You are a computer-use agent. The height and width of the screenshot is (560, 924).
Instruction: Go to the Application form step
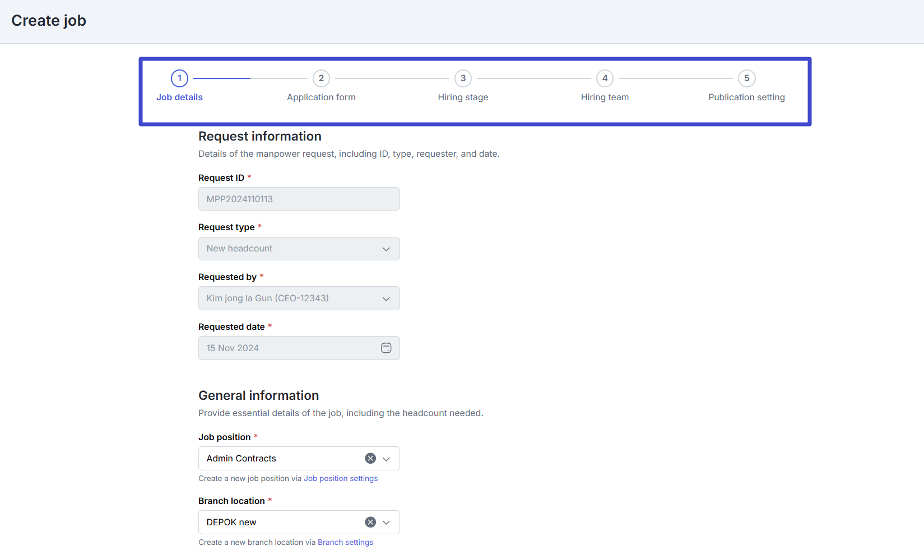coord(321,97)
